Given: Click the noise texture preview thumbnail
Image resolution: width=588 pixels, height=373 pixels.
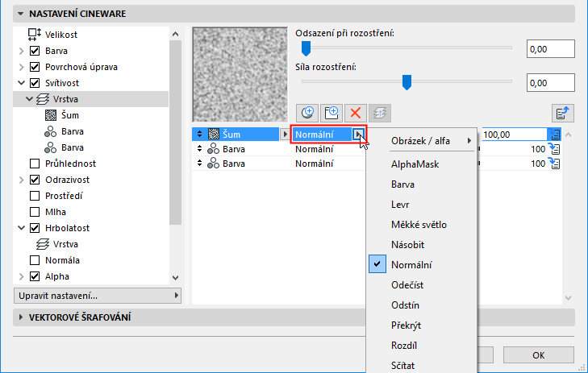Looking at the screenshot, I should pos(240,75).
